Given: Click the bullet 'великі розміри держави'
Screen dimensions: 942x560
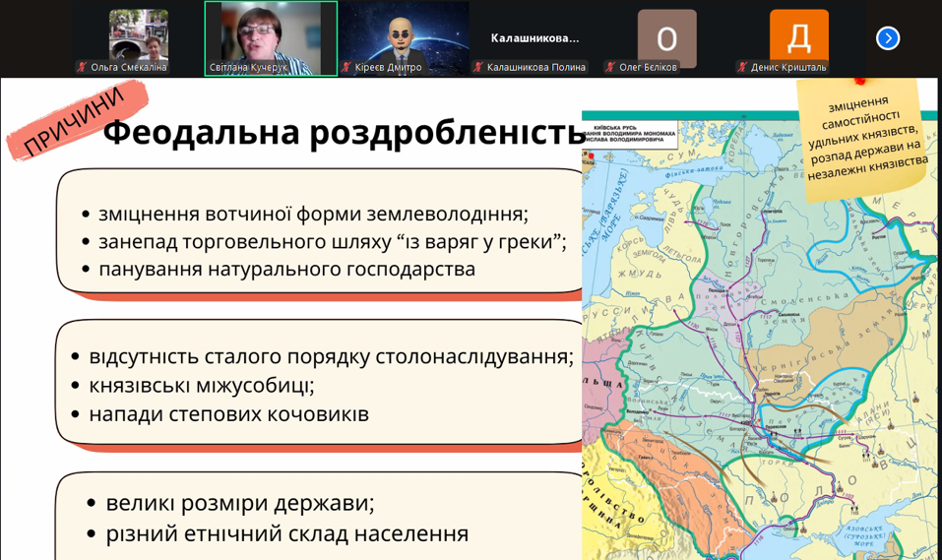Looking at the screenshot, I should [239, 502].
